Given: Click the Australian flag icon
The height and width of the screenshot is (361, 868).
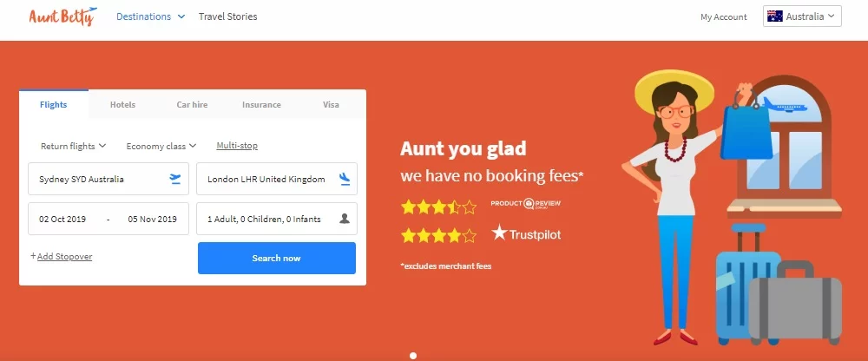Looking at the screenshot, I should click(x=774, y=16).
